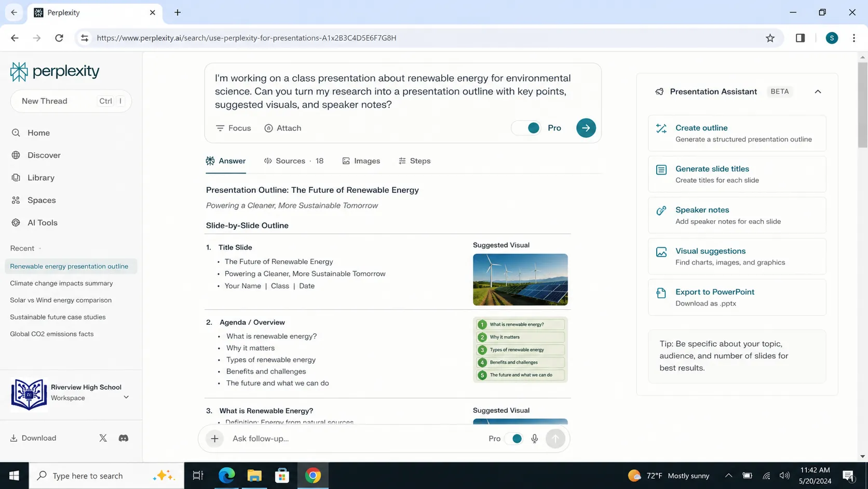Switch to the Steps tab
This screenshot has width=868, height=489.
[x=414, y=161]
